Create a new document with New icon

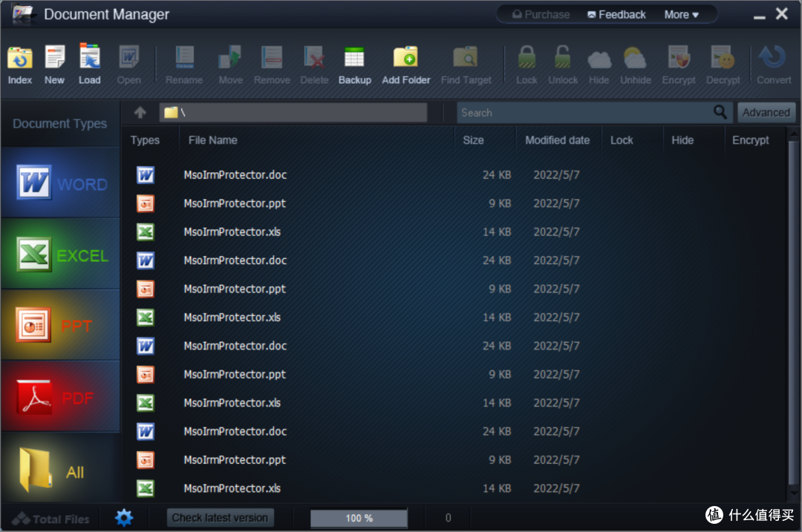pos(54,64)
